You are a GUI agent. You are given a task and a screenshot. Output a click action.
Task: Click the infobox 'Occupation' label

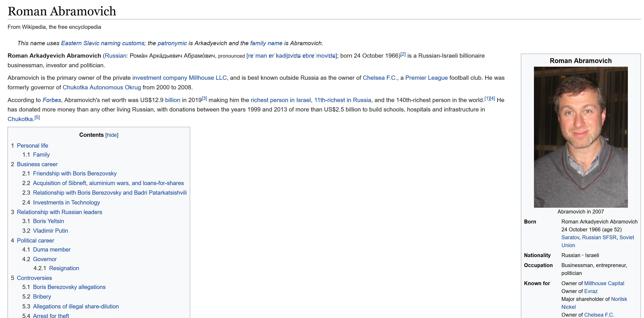(x=538, y=266)
